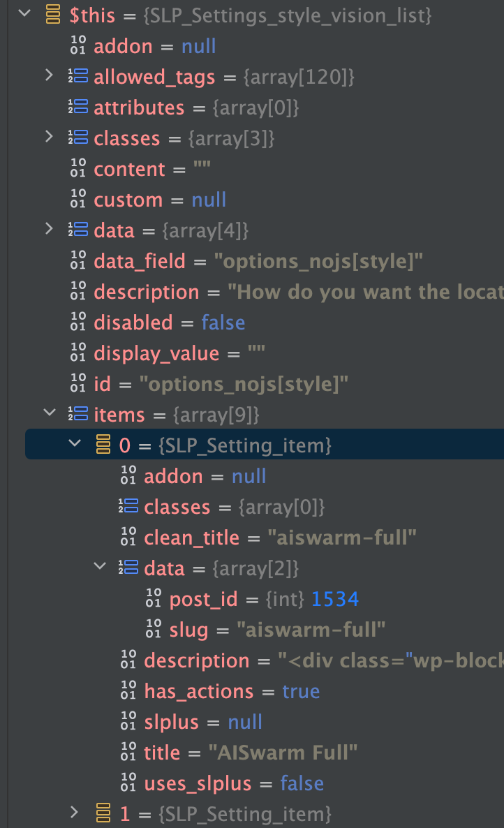Expand the allowed_tags array

(x=48, y=77)
